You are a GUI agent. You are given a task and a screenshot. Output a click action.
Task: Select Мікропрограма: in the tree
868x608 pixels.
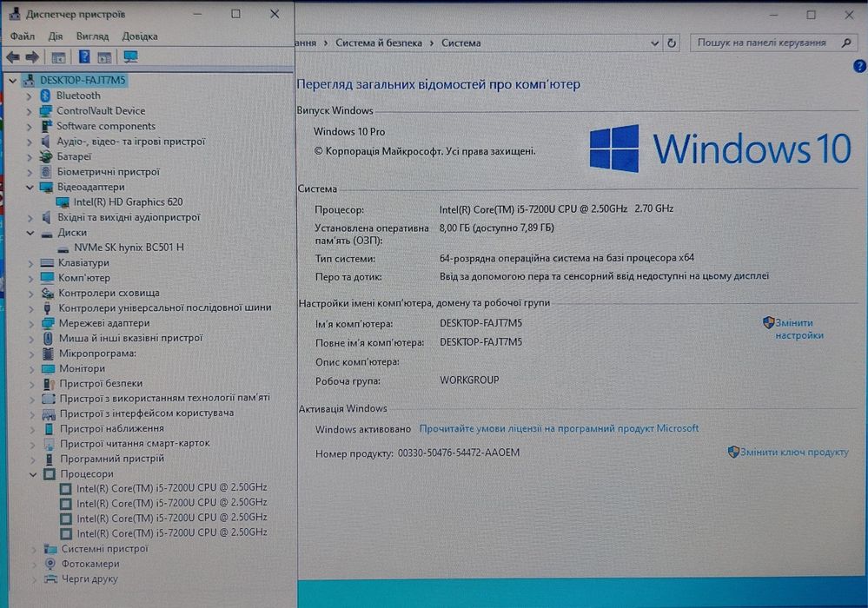97,354
